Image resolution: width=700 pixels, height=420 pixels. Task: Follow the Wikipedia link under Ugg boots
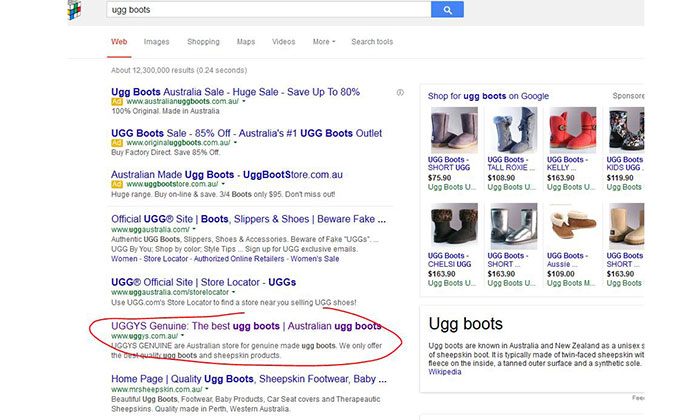click(x=445, y=372)
